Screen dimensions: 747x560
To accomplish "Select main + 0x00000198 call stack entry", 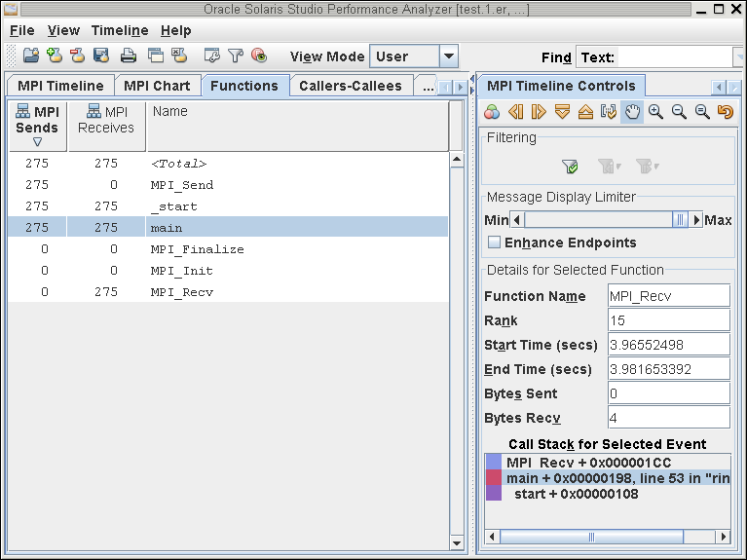I will 608,478.
